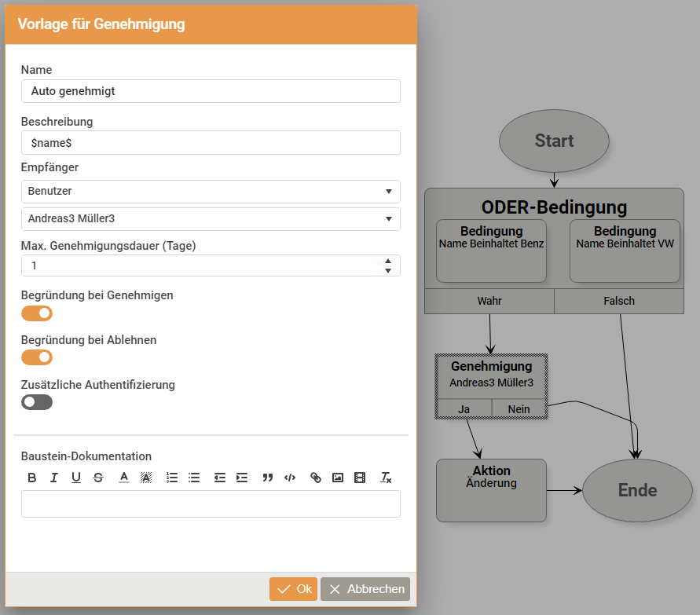Turn off Begründung bei Ablehnen
Image resolution: width=700 pixels, height=615 pixels.
click(37, 357)
